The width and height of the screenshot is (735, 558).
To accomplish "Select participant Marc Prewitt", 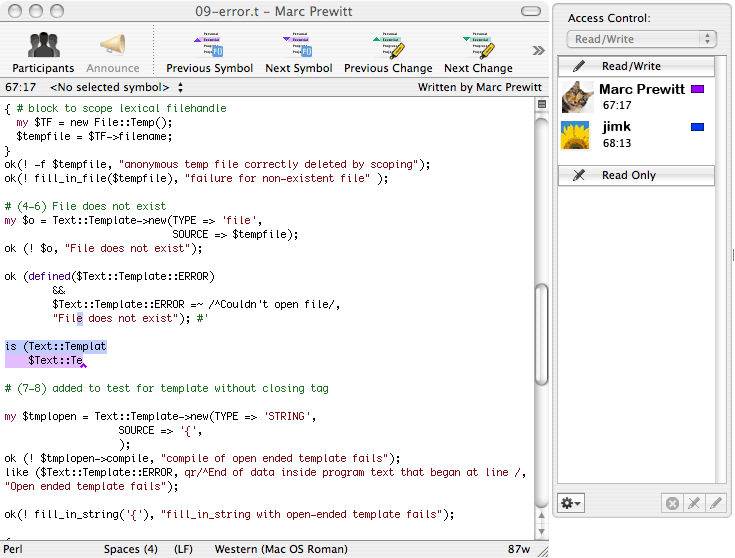I will pos(641,89).
